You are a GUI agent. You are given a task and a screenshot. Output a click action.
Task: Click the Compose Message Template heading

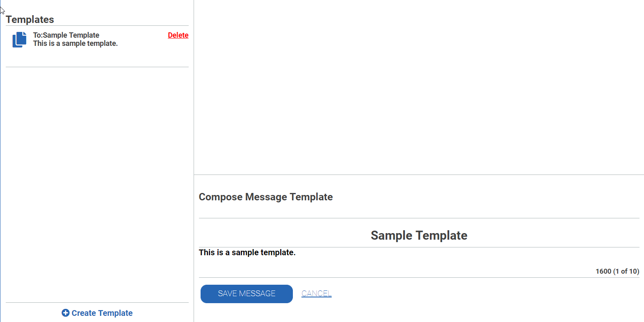click(265, 197)
